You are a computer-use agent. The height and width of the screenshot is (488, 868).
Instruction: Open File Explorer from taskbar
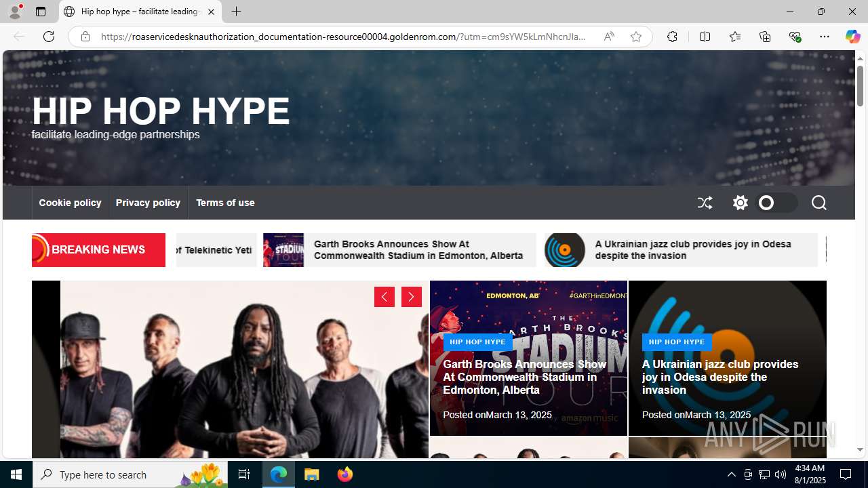click(x=312, y=474)
